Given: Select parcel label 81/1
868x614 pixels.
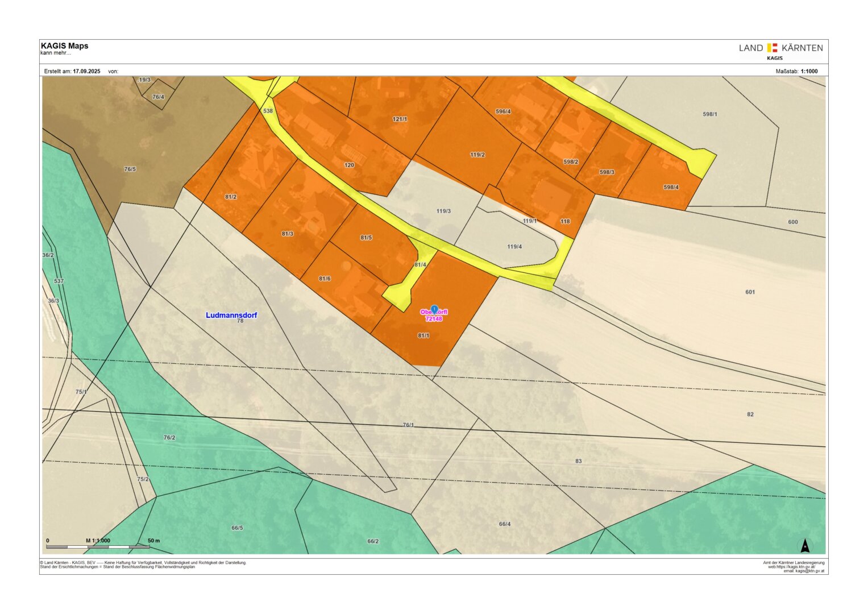Looking at the screenshot, I should [423, 335].
